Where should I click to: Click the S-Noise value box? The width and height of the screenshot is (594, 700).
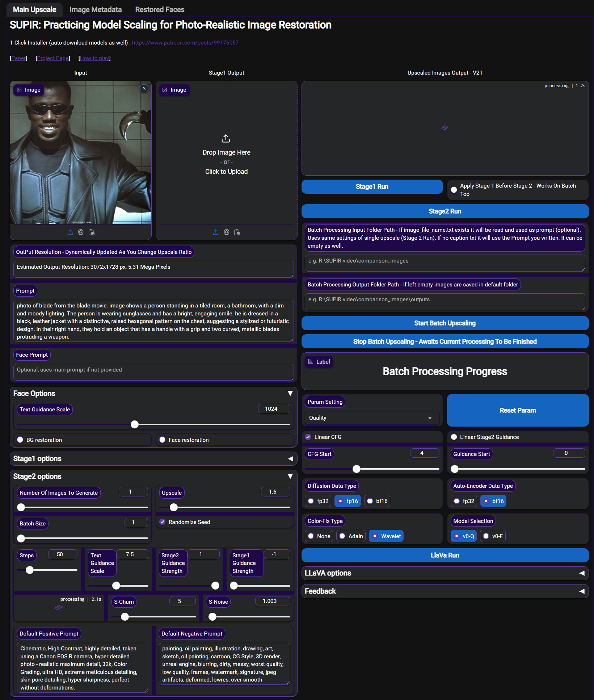[x=273, y=601]
